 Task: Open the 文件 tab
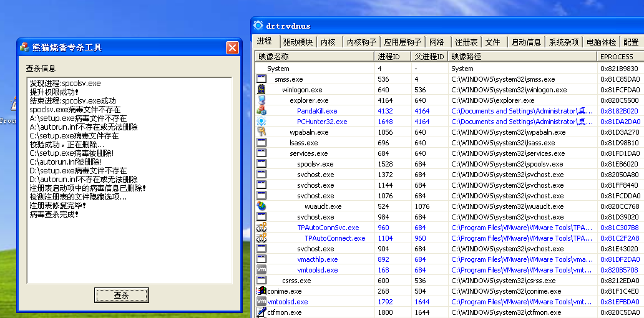[x=493, y=42]
